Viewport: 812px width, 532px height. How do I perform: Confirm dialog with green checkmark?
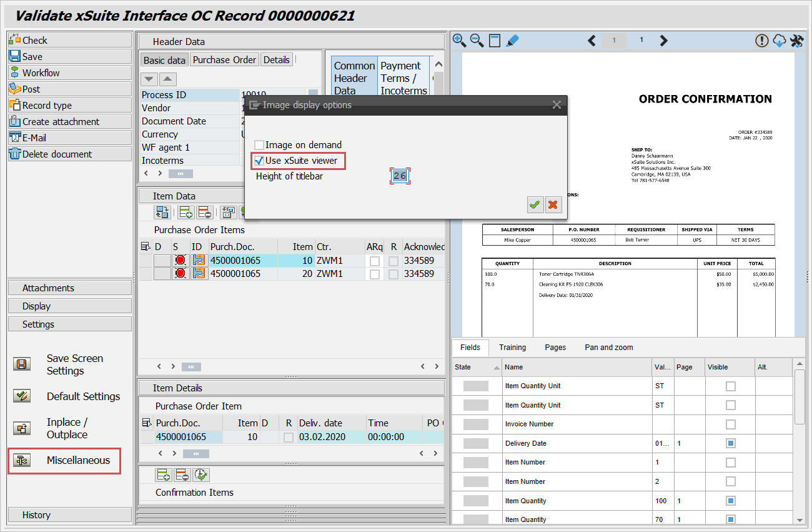click(535, 204)
